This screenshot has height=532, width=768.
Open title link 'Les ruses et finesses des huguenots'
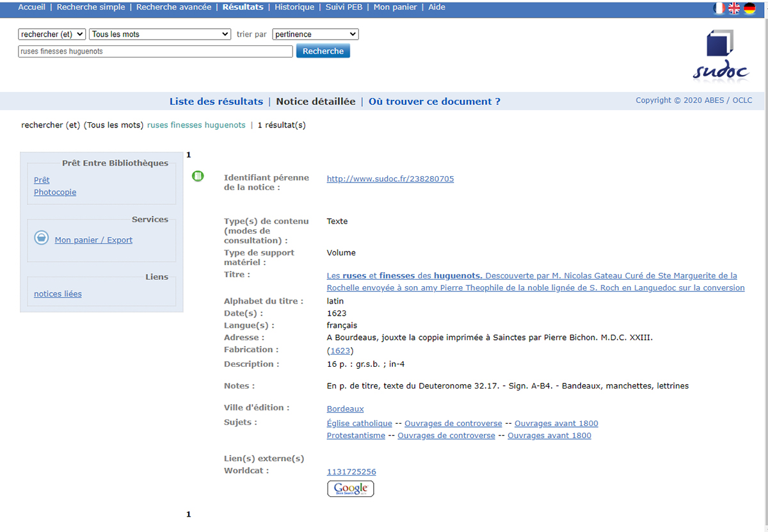(x=536, y=282)
